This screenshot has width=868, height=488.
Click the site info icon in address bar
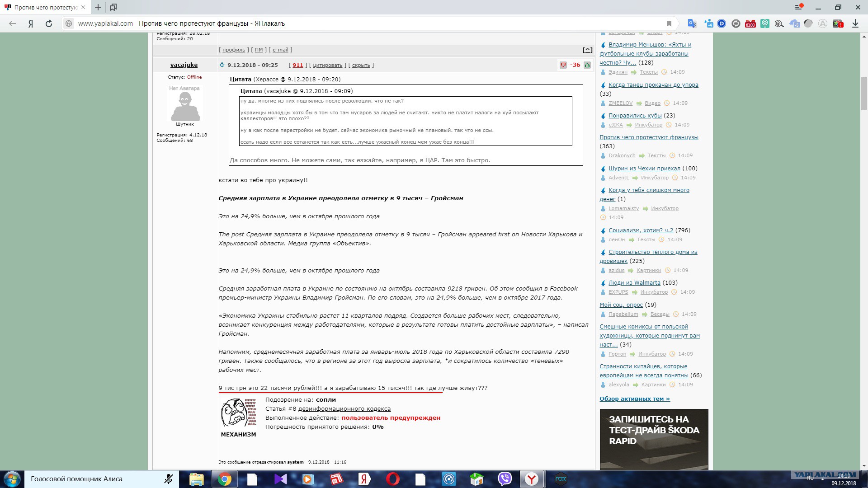pos(68,23)
